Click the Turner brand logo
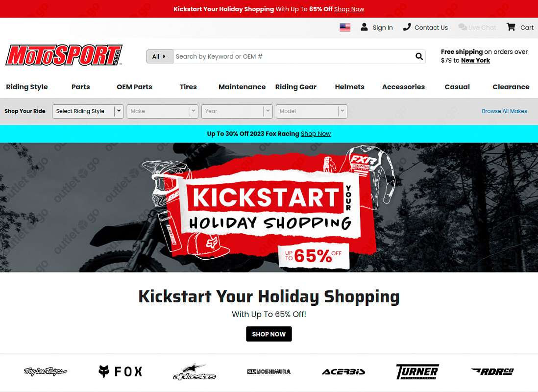 click(x=417, y=371)
